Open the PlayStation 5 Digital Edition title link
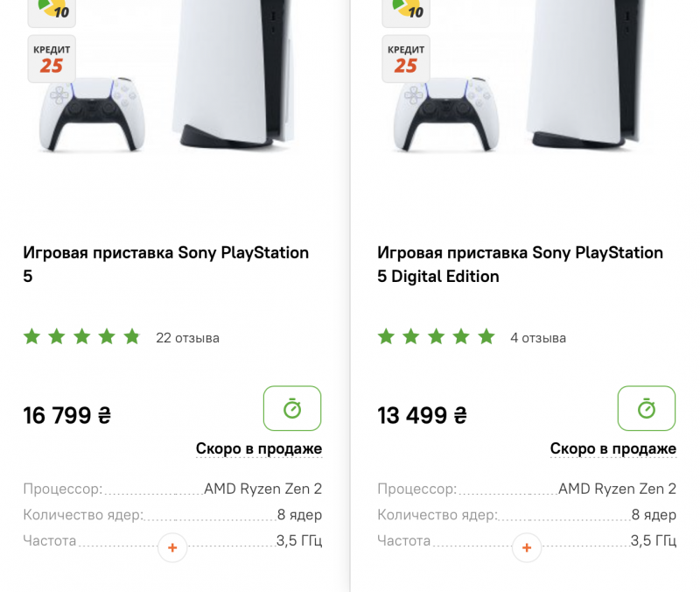 click(520, 264)
